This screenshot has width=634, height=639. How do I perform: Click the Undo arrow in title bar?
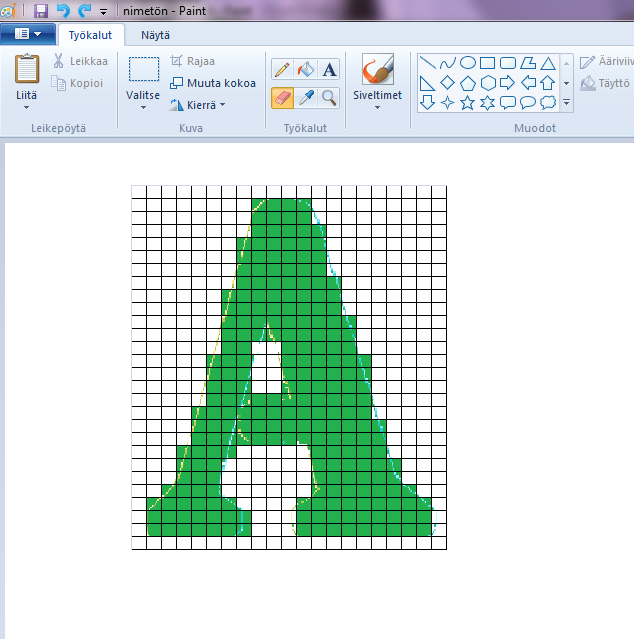click(x=63, y=11)
